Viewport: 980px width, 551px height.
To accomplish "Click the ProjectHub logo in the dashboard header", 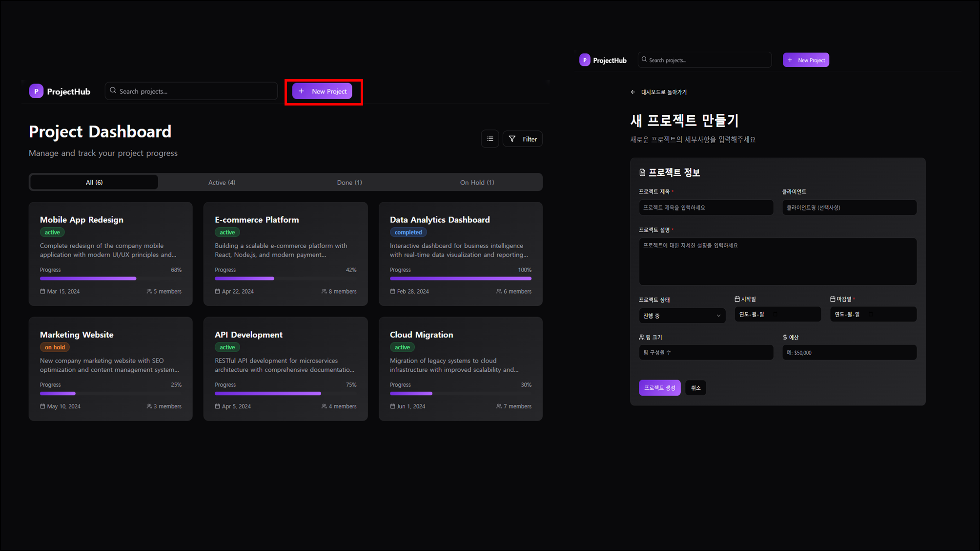I will coord(36,91).
